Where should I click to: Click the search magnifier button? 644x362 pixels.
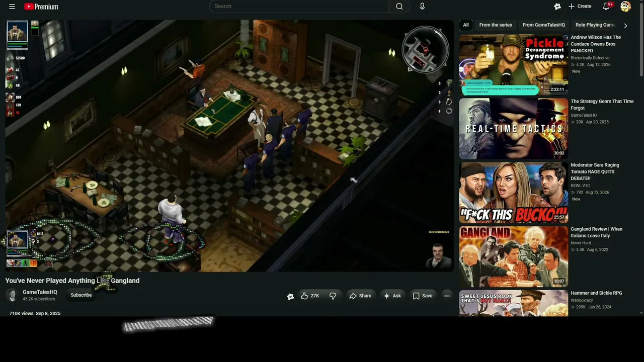399,7
